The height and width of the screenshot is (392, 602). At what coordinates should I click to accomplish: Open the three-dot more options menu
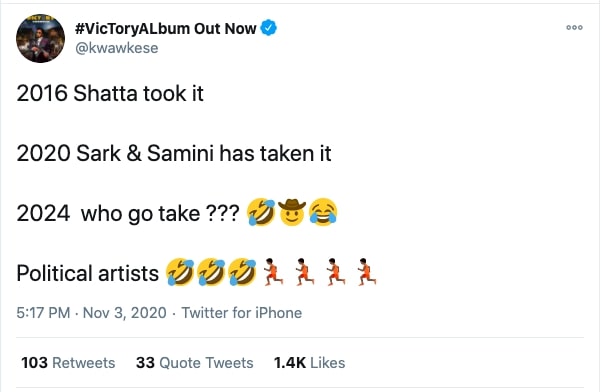574,28
